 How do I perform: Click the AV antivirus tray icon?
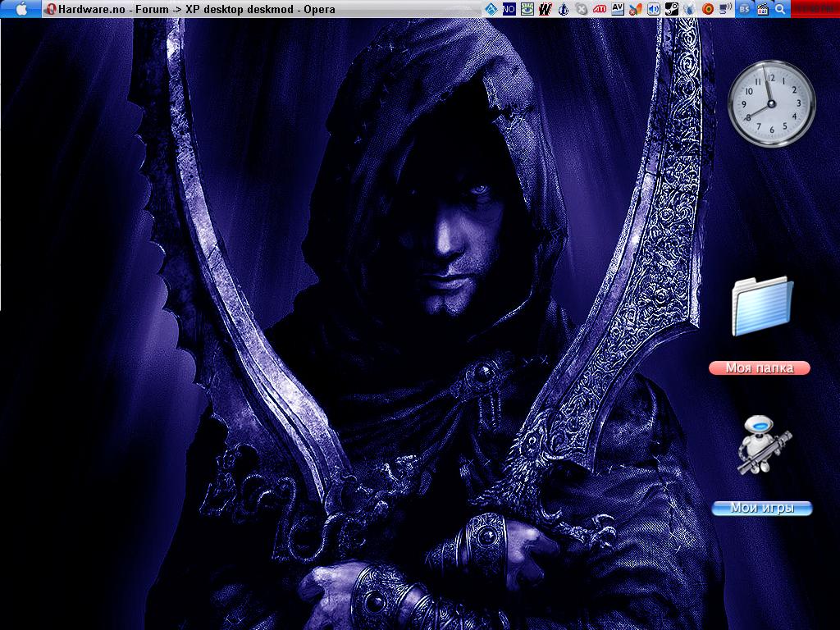617,9
